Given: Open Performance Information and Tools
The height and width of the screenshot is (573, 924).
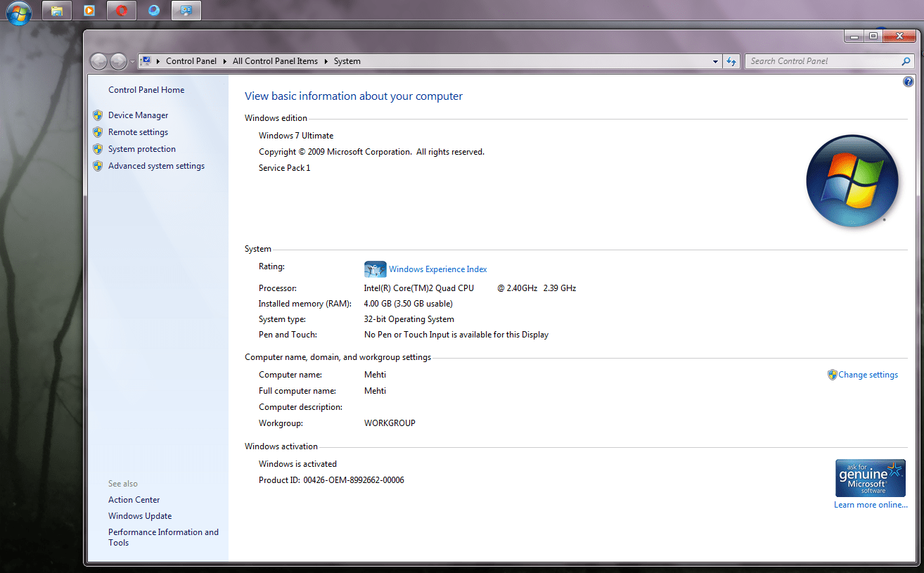Looking at the screenshot, I should coord(163,537).
